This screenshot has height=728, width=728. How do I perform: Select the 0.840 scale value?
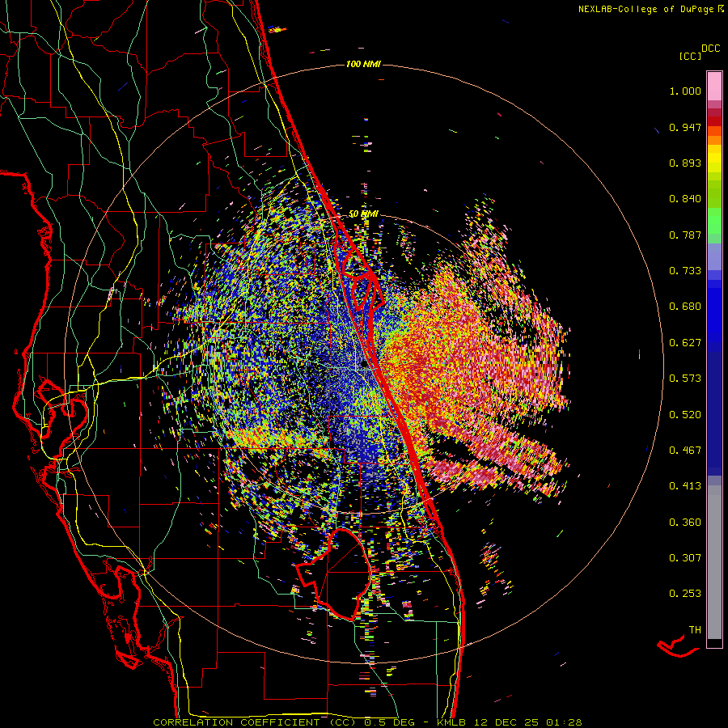point(685,199)
